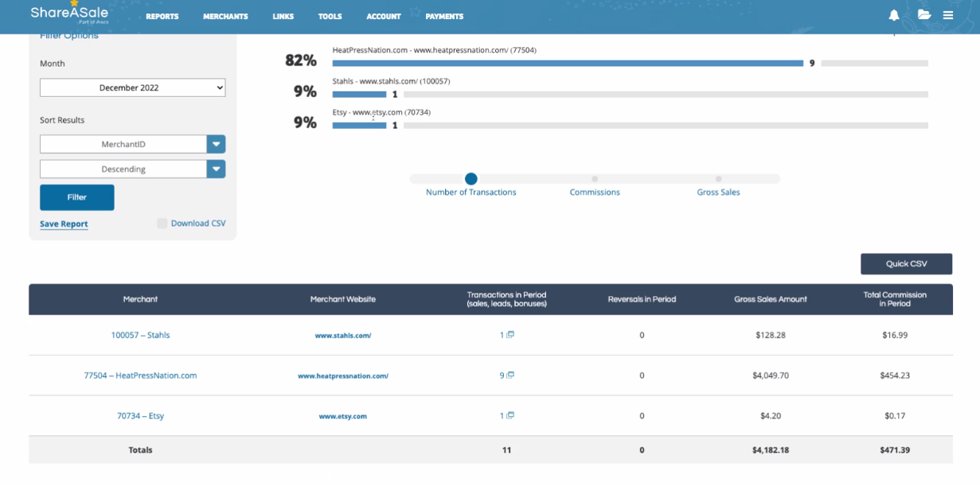
Task: Click the Gross Sales Amount column header
Action: tap(771, 299)
